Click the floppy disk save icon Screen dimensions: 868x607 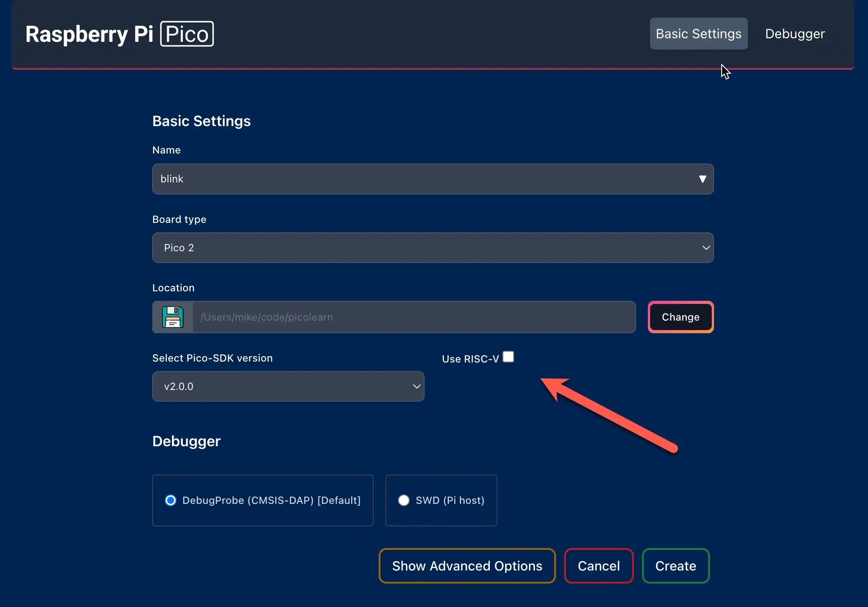173,317
